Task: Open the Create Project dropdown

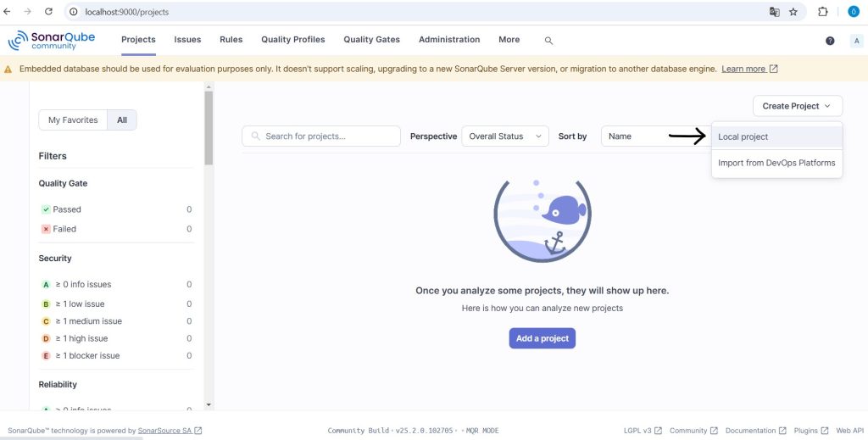Action: 798,106
